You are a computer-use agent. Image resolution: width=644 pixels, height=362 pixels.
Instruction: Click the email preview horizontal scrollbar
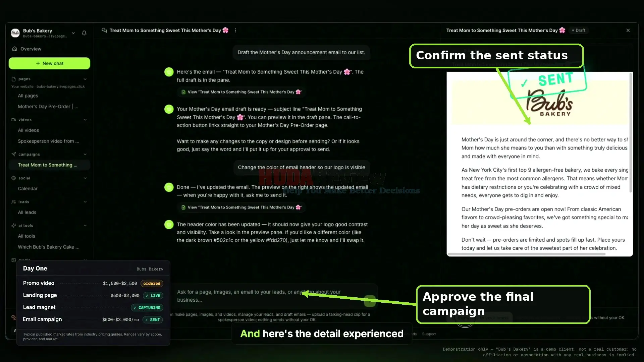click(x=527, y=254)
